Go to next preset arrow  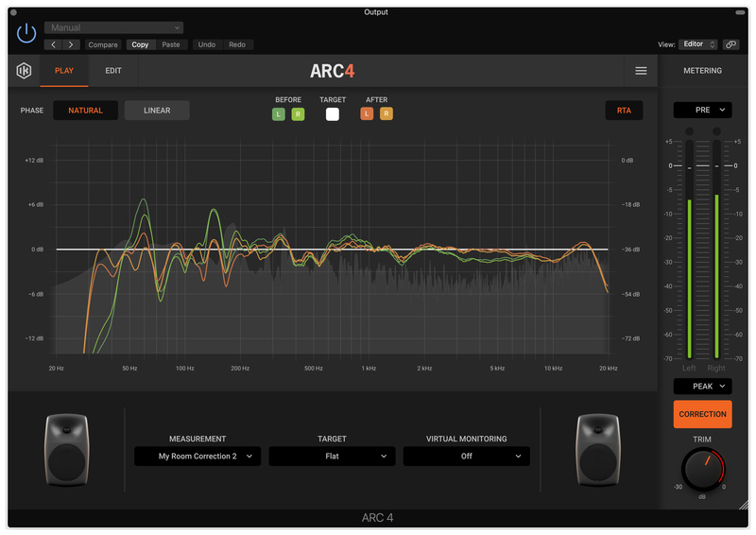[71, 44]
